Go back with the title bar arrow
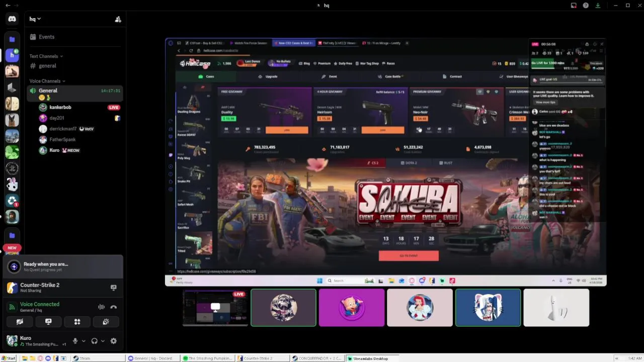Image resolution: width=644 pixels, height=362 pixels. [x=8, y=5]
